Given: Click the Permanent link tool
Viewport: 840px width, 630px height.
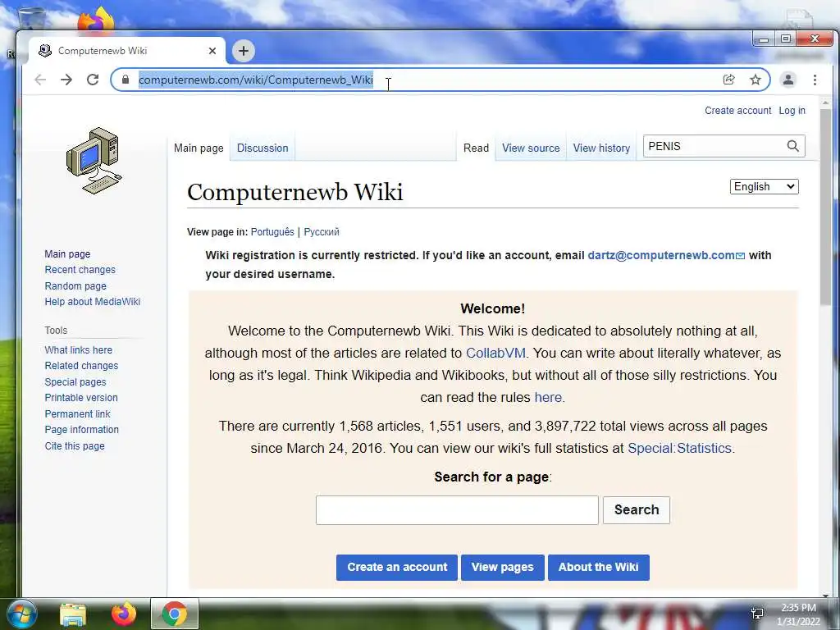Looking at the screenshot, I should [77, 413].
